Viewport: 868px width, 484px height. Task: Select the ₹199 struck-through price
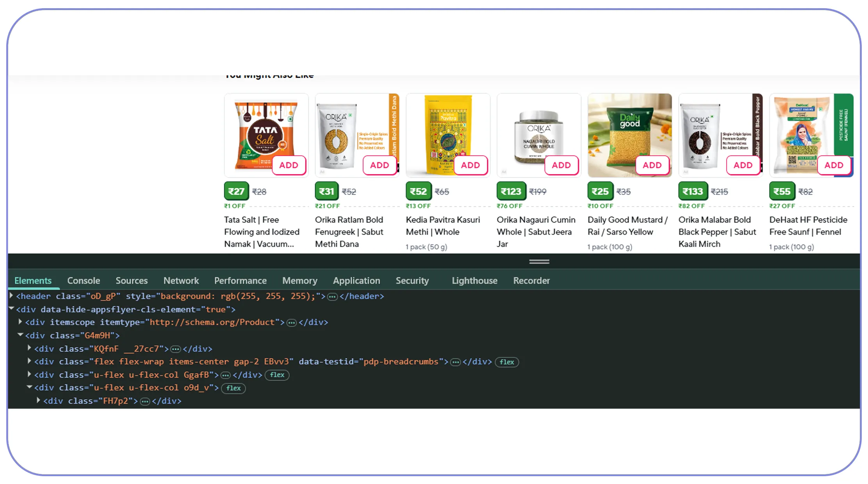[538, 192]
